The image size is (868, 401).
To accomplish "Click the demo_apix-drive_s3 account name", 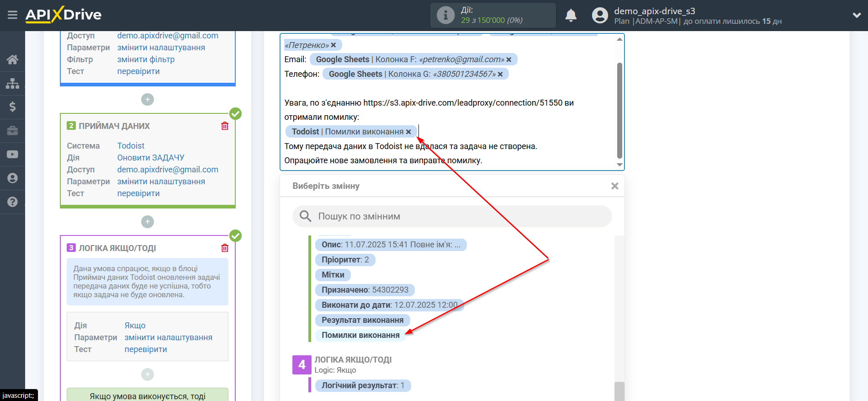I will tap(654, 11).
